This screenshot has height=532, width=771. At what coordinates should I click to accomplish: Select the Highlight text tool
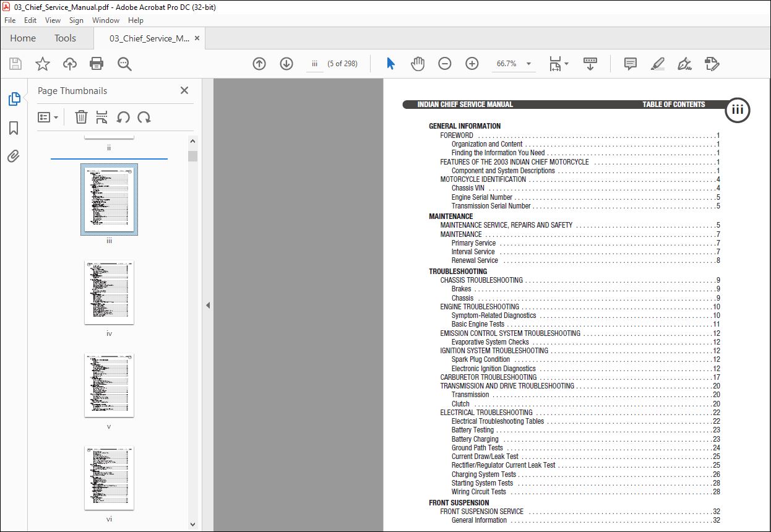pos(658,64)
